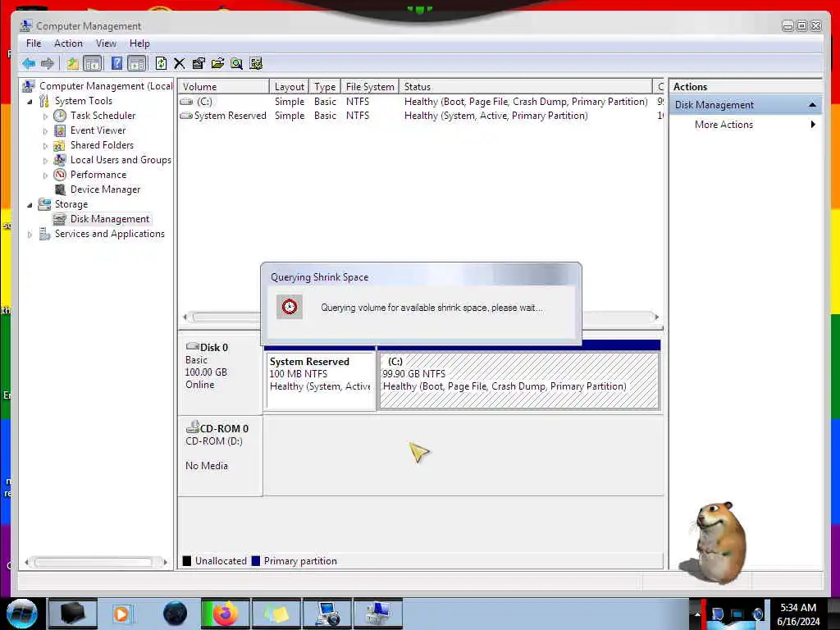Click the Computer Management taskbar icon
840x630 pixels.
(x=377, y=614)
